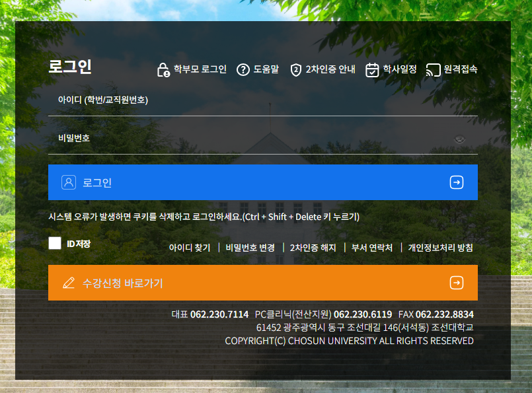Click the 2차인증 안내 shield icon
Image resolution: width=532 pixels, height=393 pixels.
[295, 70]
